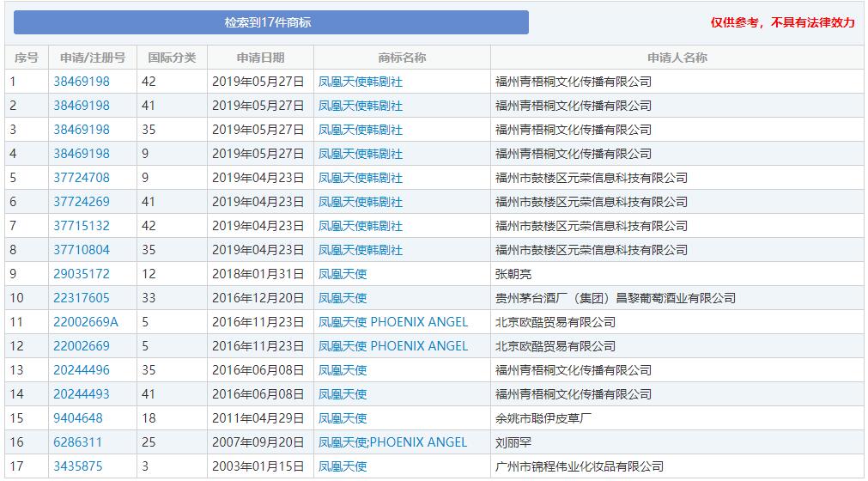Viewport: 868px width, 481px height.
Task: Click the 检索到17件商标 result banner
Action: coord(270,22)
